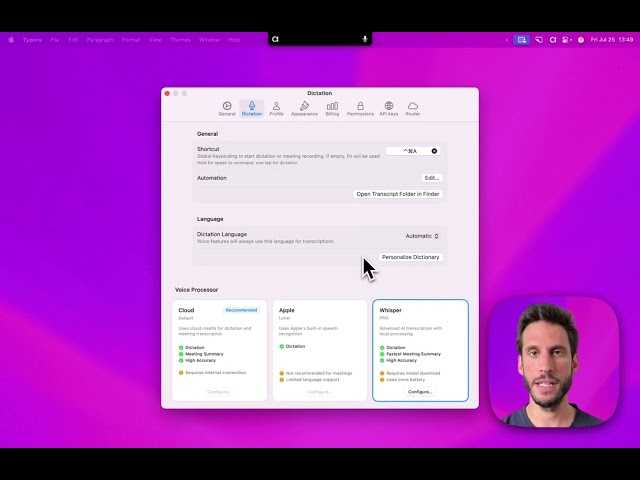Viewport: 640px width, 480px height.
Task: Open the View menu
Action: [x=155, y=40]
